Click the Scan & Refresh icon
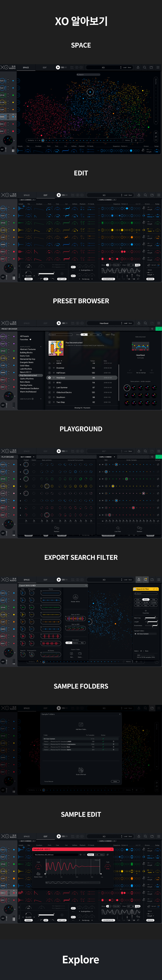This screenshot has width=162, height=980. click(81, 770)
